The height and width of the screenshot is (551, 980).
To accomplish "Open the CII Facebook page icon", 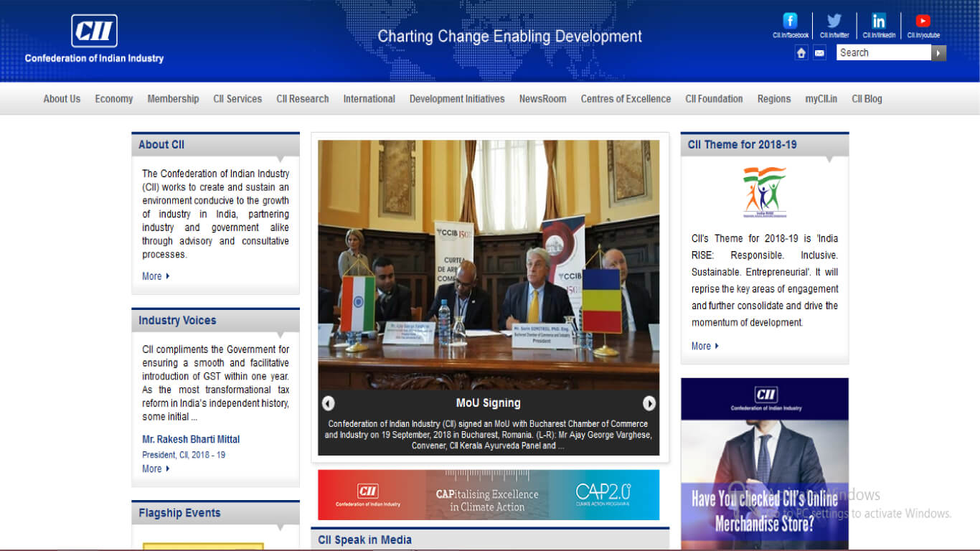I will [x=790, y=21].
